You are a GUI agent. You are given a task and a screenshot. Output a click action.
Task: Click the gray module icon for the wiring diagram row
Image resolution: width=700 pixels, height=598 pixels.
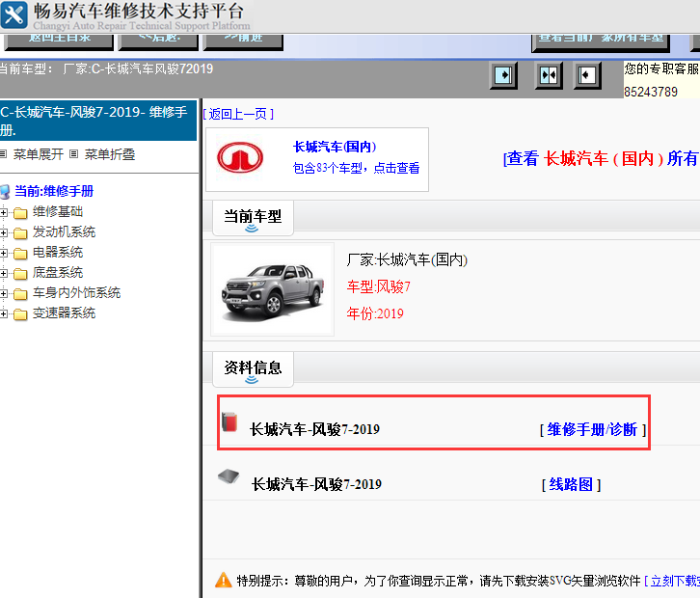pyautogui.click(x=229, y=476)
